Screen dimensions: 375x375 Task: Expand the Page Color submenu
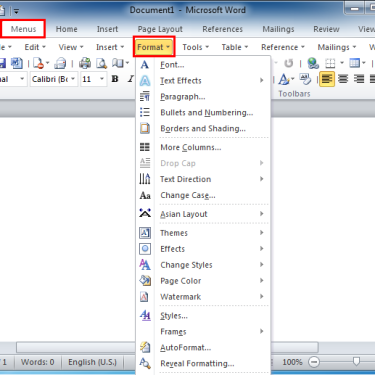click(x=262, y=281)
